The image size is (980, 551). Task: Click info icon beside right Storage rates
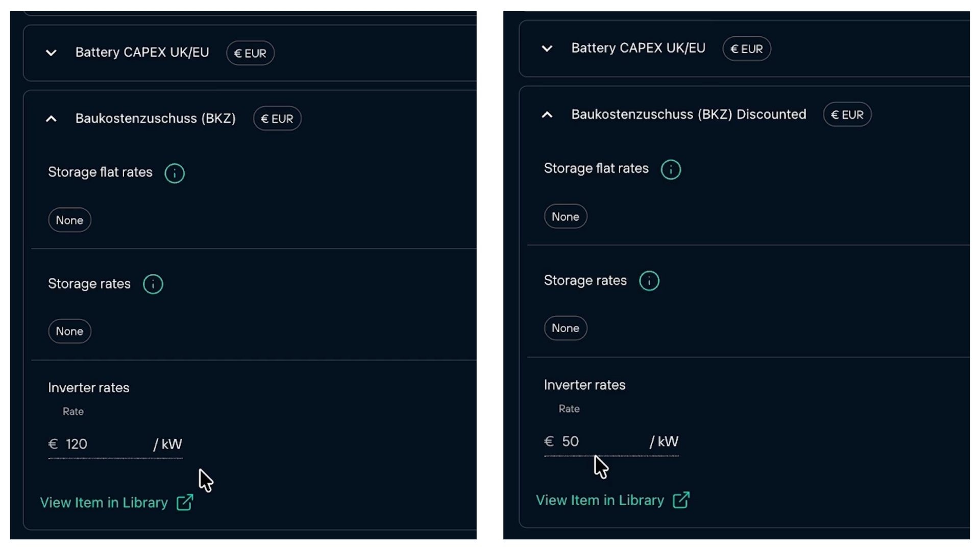(x=649, y=281)
